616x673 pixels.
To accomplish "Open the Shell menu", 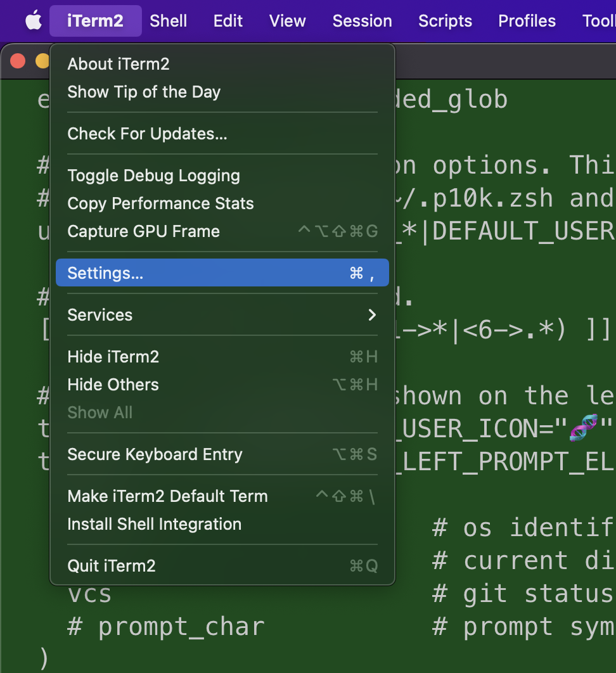I will 169,21.
